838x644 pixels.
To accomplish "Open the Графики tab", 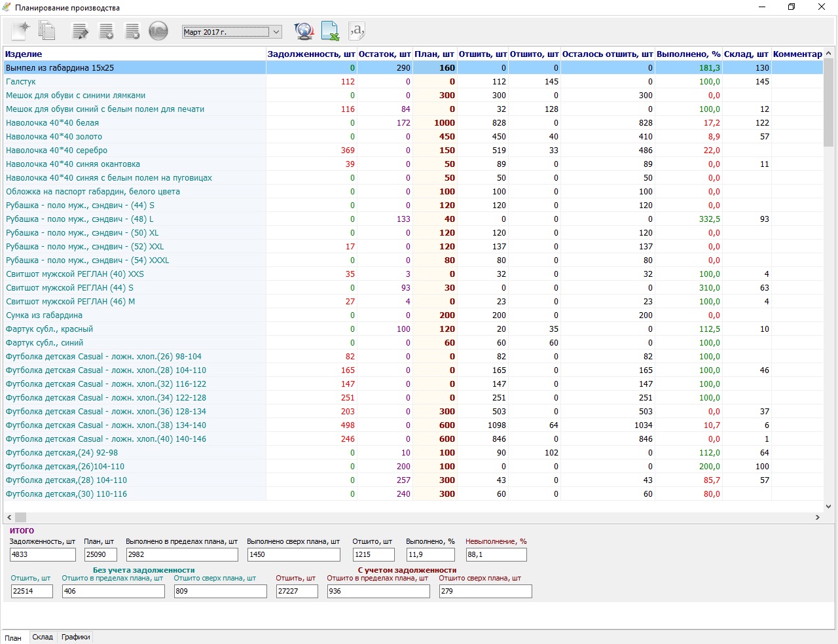I will pos(76,637).
